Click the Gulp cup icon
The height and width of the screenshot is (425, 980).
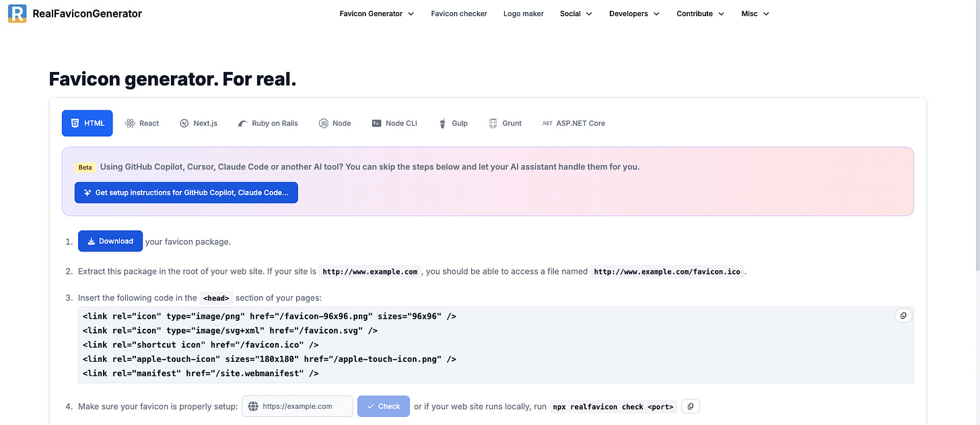(x=442, y=123)
